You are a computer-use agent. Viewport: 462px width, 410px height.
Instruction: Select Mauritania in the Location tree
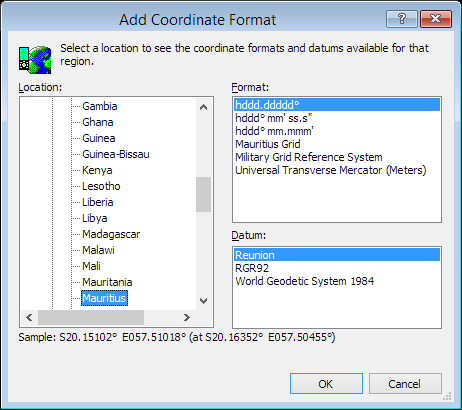(x=107, y=282)
